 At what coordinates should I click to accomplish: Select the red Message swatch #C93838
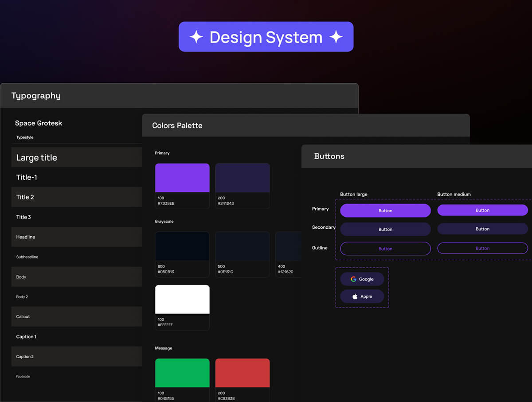coord(243,373)
